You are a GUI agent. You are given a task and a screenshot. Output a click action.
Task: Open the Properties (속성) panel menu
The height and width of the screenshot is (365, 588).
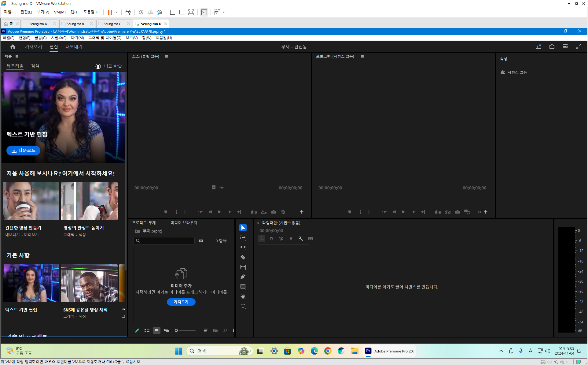click(512, 59)
